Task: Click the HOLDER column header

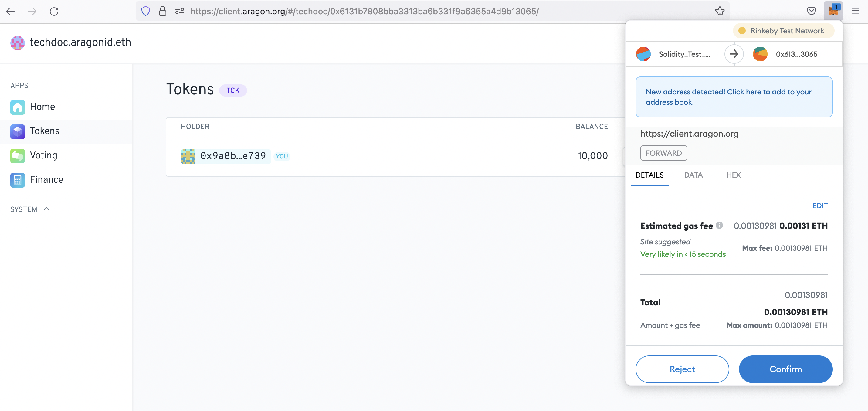Action: click(x=195, y=126)
